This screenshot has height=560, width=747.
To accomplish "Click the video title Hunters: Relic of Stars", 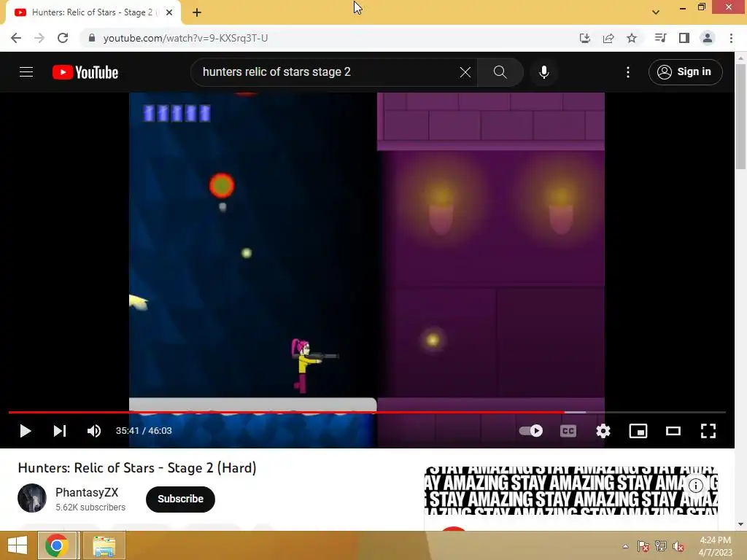I will (x=137, y=467).
